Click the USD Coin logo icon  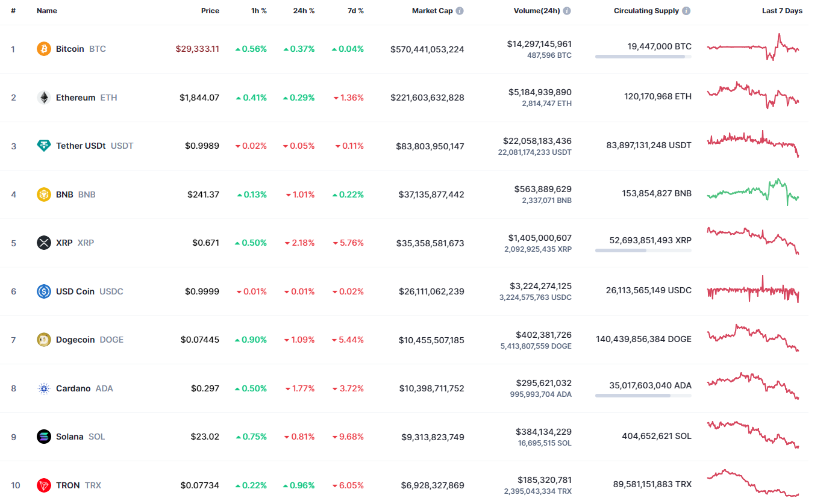[x=43, y=291]
